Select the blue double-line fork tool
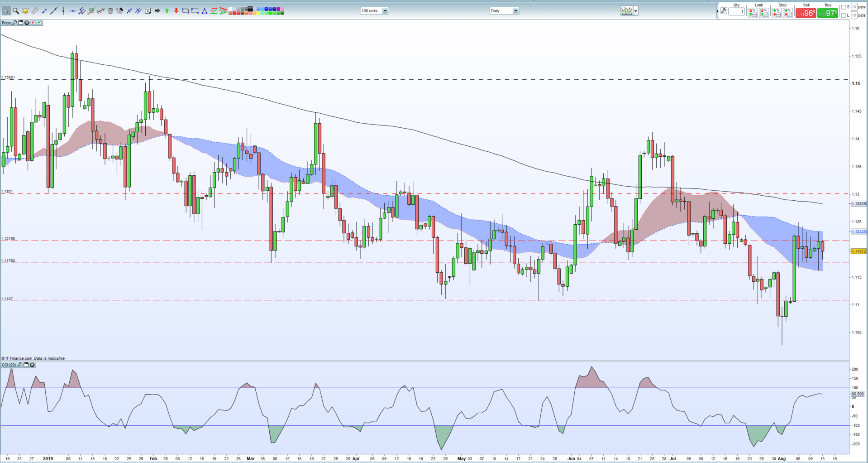868x463 pixels. tap(138, 11)
